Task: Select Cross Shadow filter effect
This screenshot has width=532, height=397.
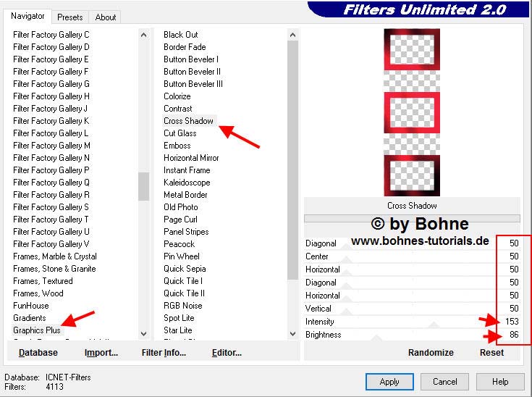Action: click(x=188, y=121)
